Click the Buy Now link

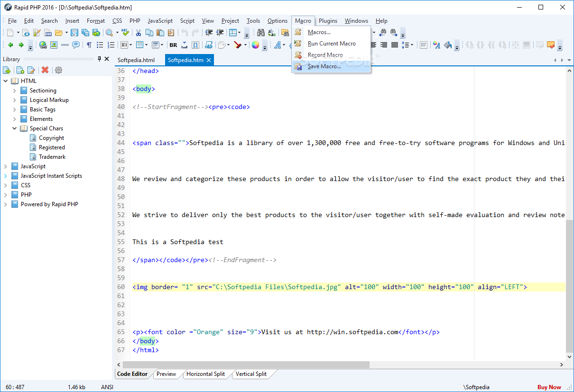pyautogui.click(x=549, y=387)
